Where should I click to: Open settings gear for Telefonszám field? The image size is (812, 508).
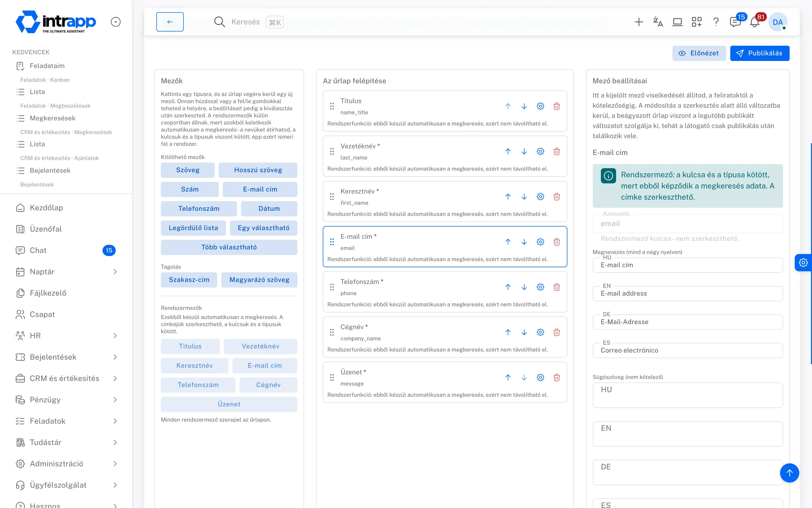(540, 287)
